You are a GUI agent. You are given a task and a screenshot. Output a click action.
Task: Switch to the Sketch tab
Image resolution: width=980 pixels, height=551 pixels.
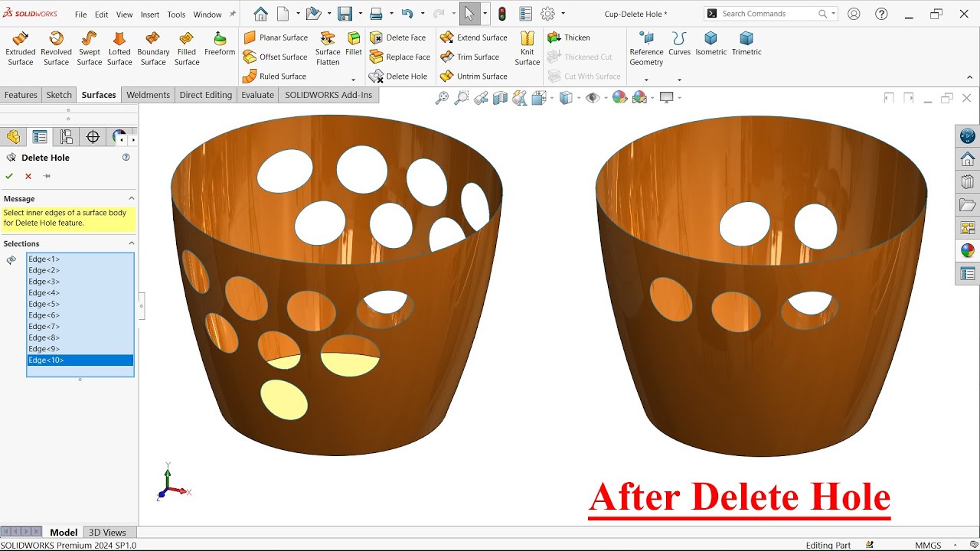59,95
